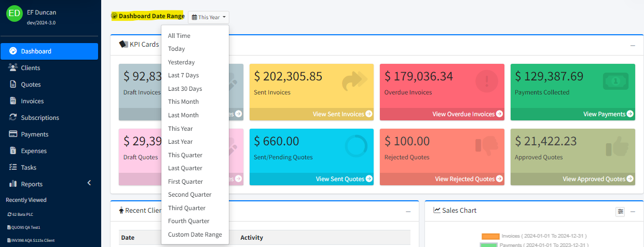The height and width of the screenshot is (247, 644).
Task: Open the This Year date range dropdown
Action: [x=209, y=17]
